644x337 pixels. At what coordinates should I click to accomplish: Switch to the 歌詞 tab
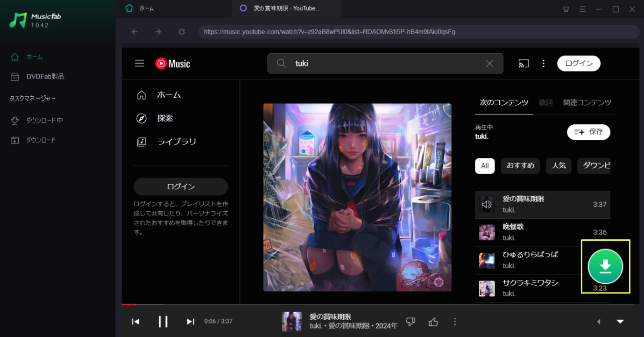point(545,102)
